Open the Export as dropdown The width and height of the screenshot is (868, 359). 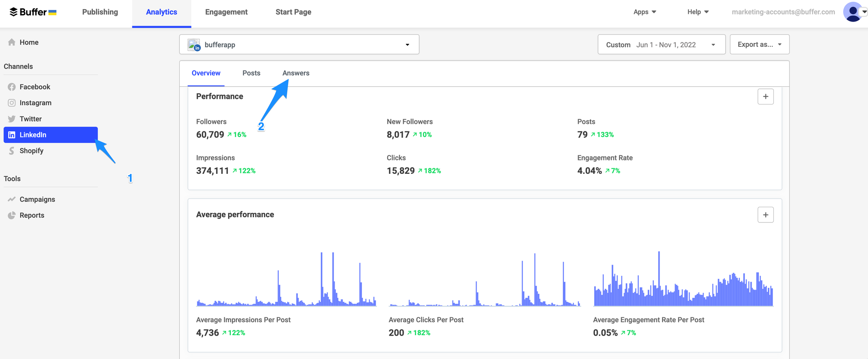click(x=759, y=44)
